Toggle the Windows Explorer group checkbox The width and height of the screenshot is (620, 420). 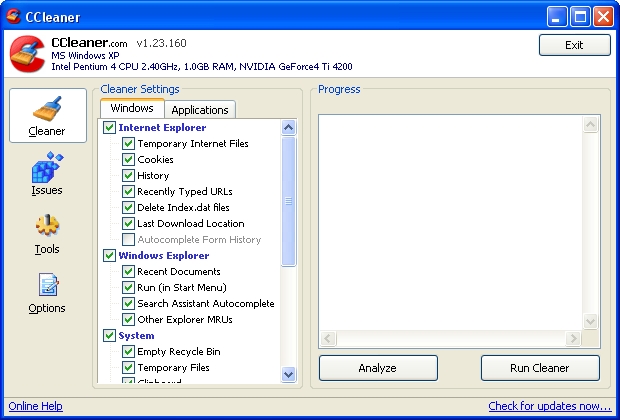[x=110, y=256]
